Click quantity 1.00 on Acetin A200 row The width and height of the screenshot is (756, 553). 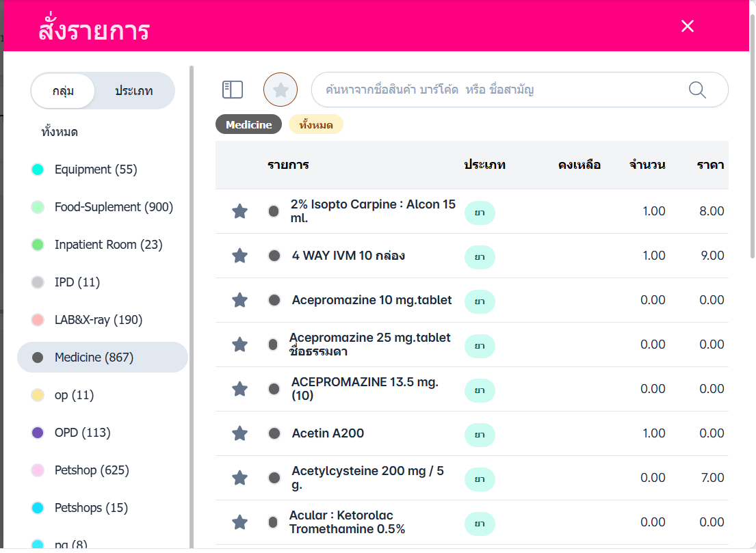tap(654, 433)
